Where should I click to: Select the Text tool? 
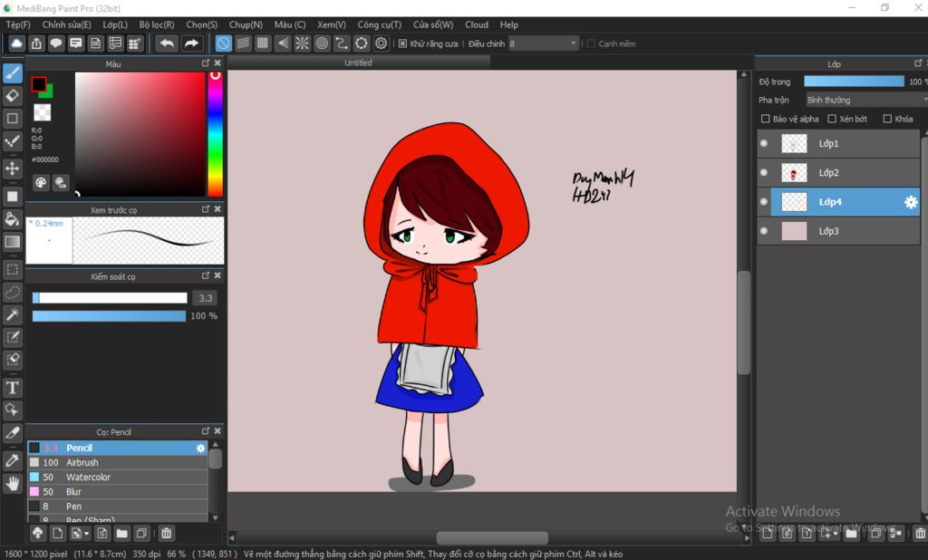13,388
